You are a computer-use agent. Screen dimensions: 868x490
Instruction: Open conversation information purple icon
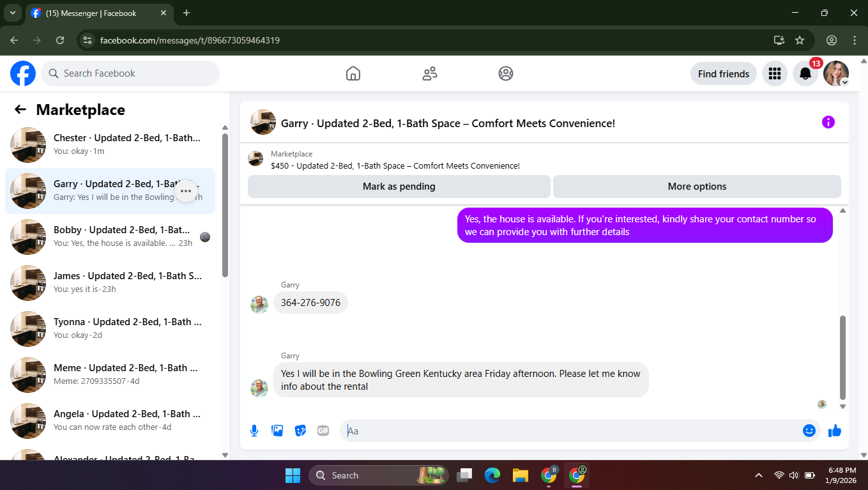(x=828, y=122)
